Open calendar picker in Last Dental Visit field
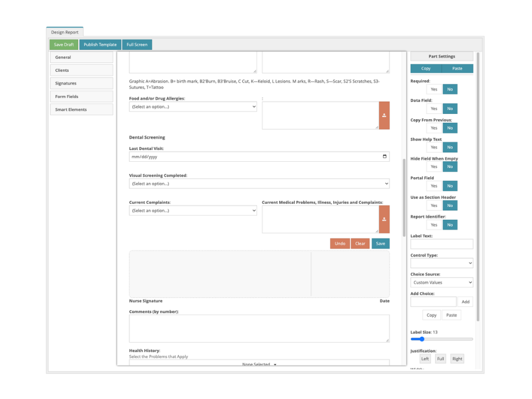The height and width of the screenshot is (399, 532). pos(385,156)
